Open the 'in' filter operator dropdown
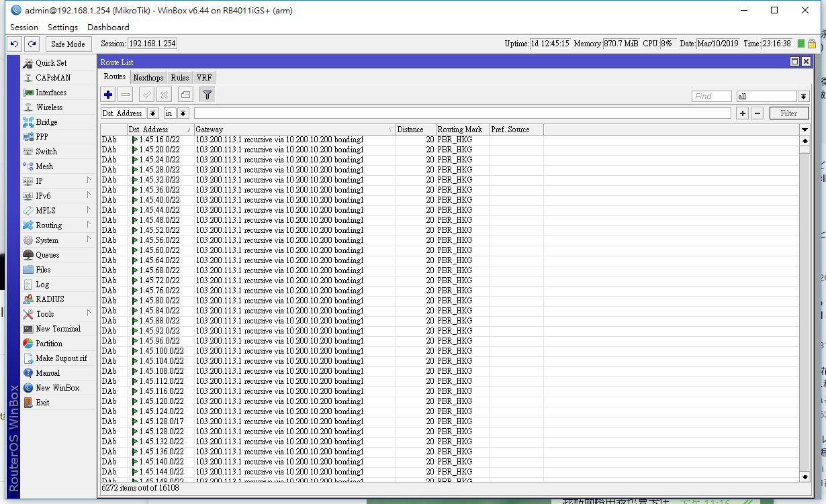This screenshot has height=504, width=826. tap(183, 113)
